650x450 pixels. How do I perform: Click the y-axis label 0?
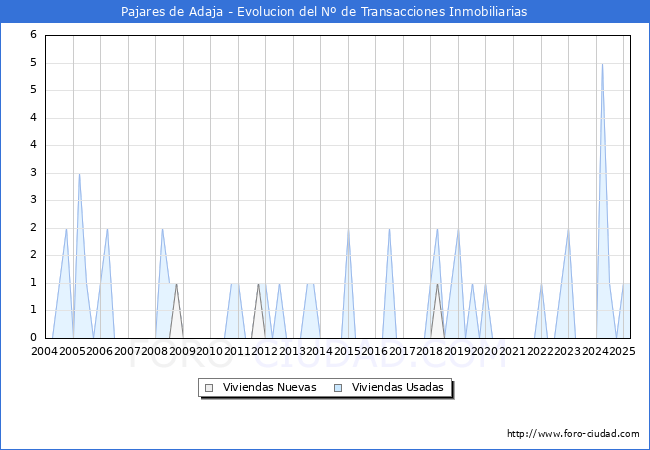(34, 337)
